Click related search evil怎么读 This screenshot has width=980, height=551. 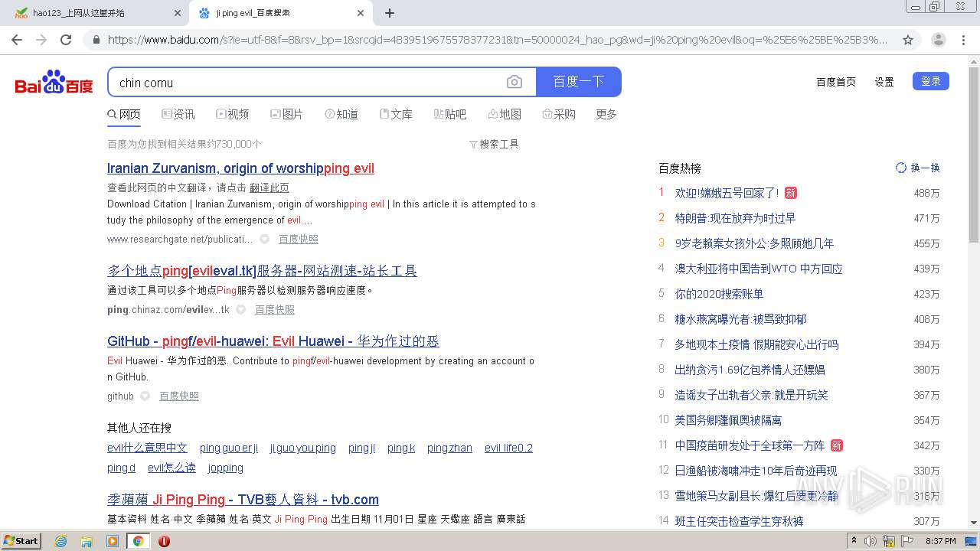pyautogui.click(x=171, y=468)
